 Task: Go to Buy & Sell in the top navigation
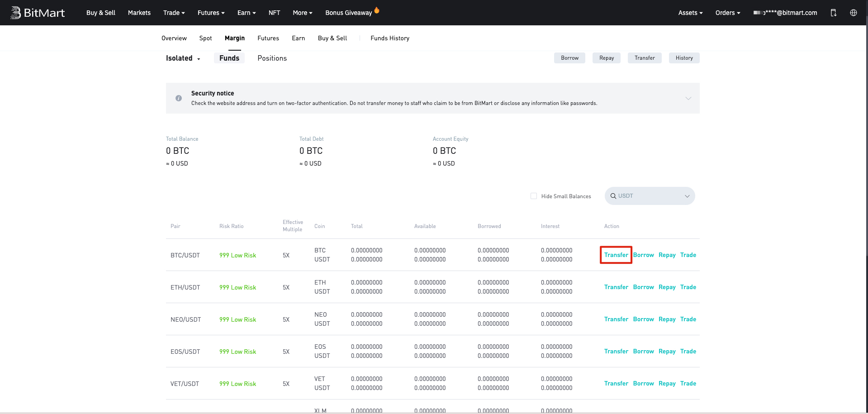point(101,13)
